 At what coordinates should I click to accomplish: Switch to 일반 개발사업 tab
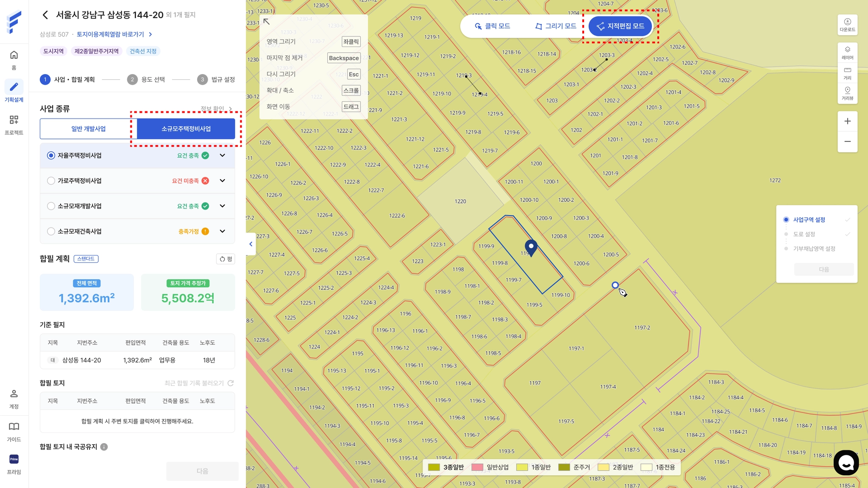(88, 129)
